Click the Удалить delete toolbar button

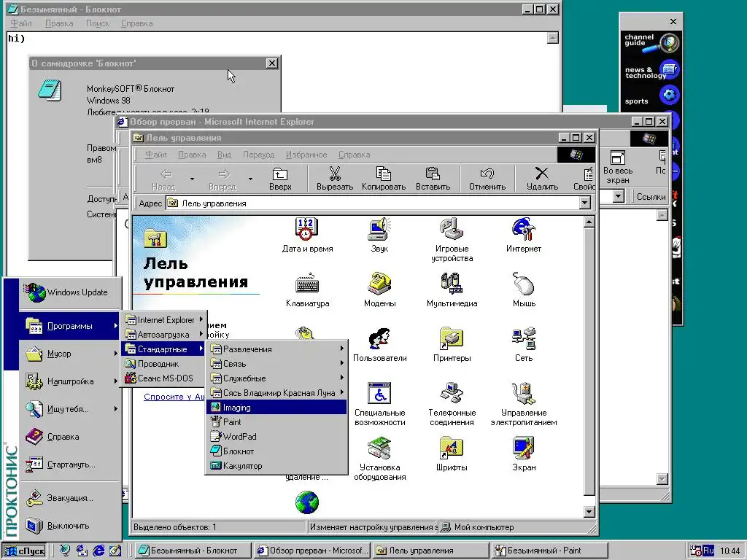coord(542,179)
